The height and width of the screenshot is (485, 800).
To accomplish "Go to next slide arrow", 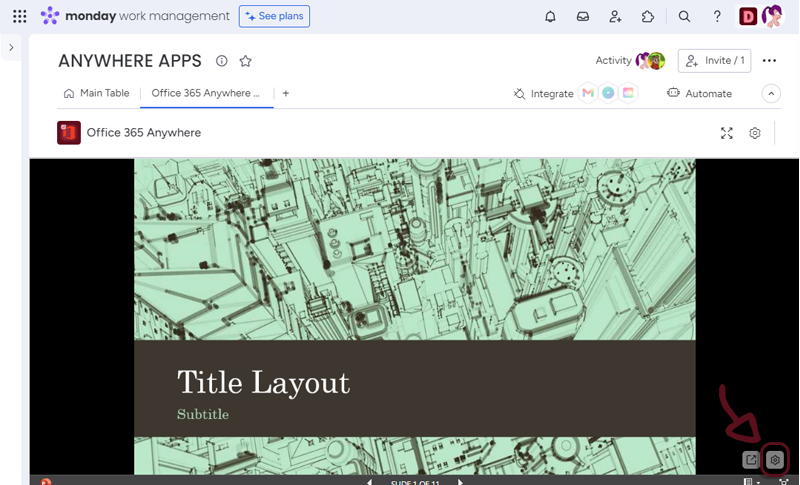I will (460, 481).
